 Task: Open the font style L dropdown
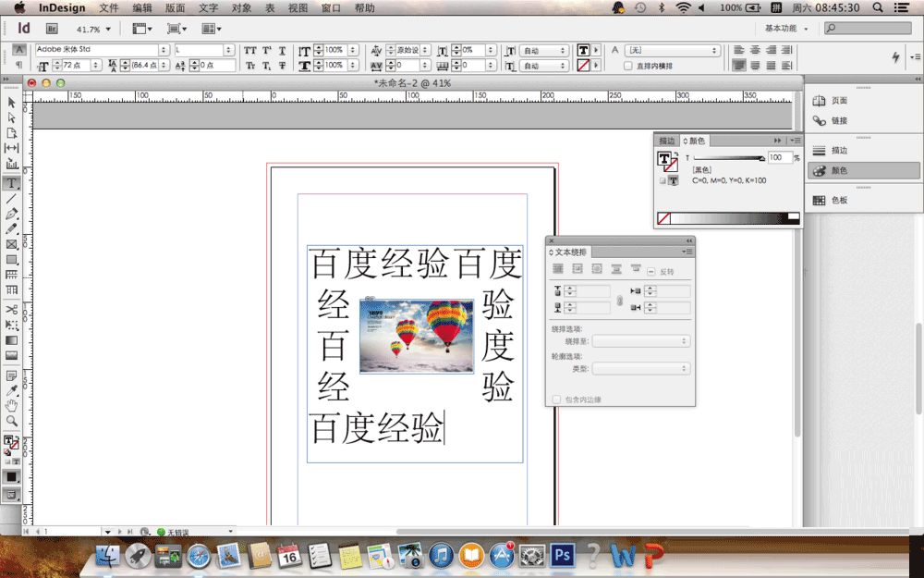click(x=229, y=50)
